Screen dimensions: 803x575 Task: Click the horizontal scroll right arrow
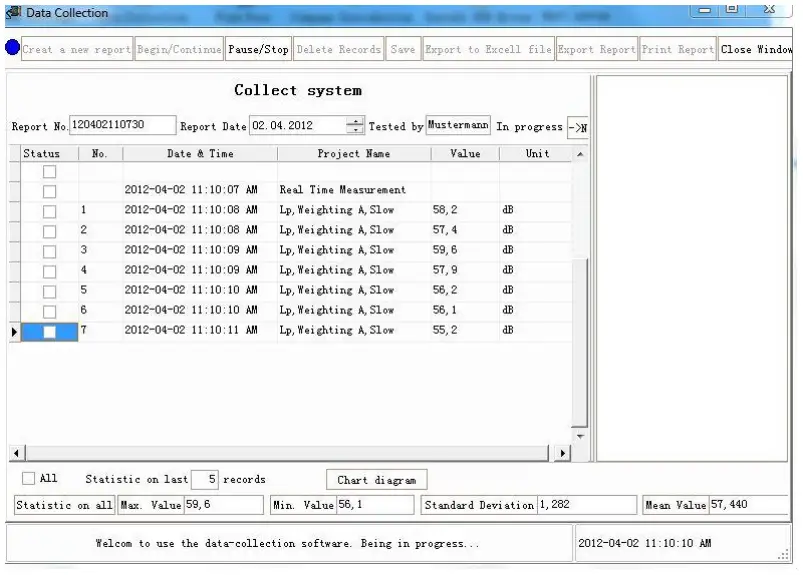pos(562,453)
